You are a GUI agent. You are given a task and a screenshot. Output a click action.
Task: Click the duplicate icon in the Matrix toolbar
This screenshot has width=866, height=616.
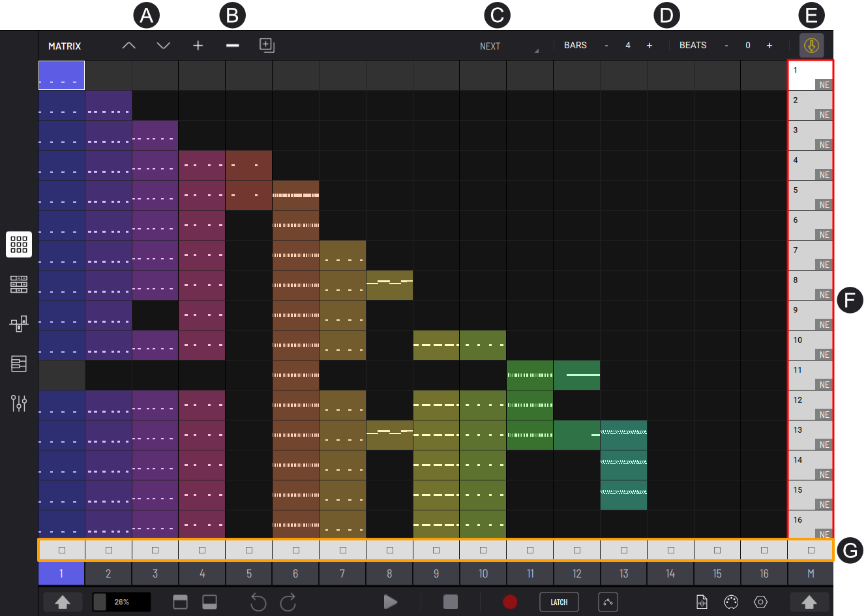[x=267, y=45]
